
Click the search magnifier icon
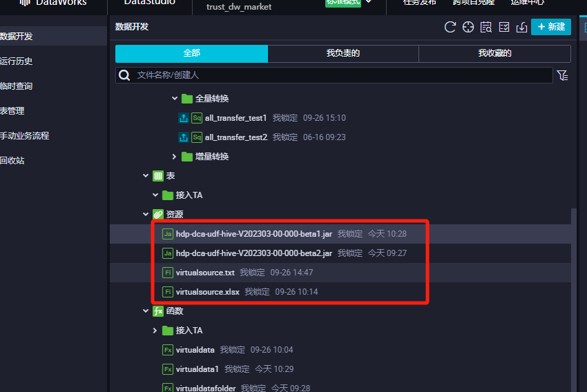click(x=124, y=75)
